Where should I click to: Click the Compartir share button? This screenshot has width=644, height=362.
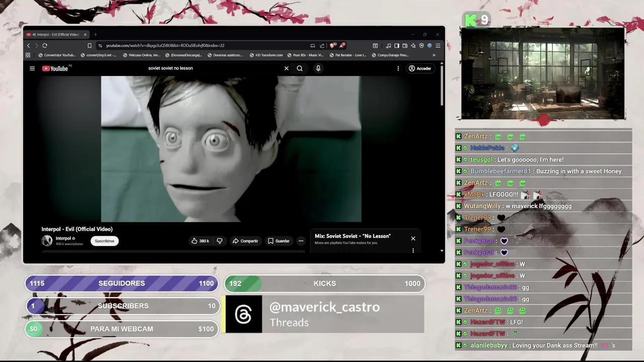(245, 241)
